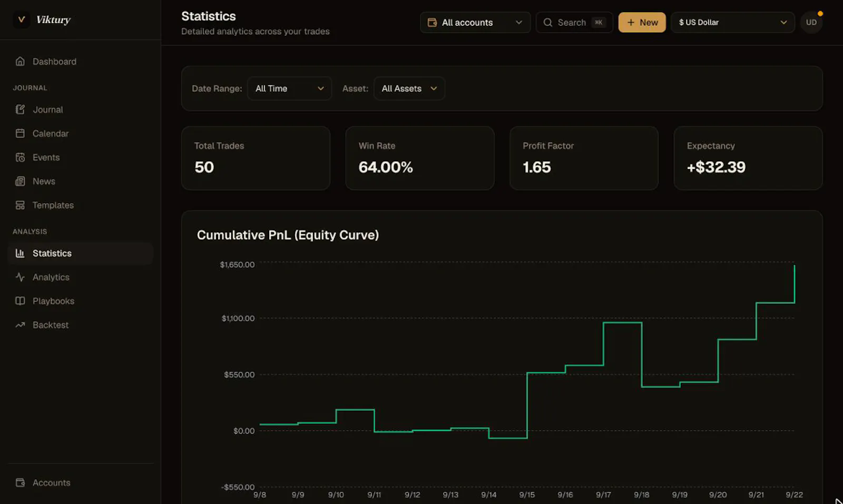Viewport: 843px width, 504px height.
Task: Open the US Dollar currency dropdown
Action: click(733, 23)
